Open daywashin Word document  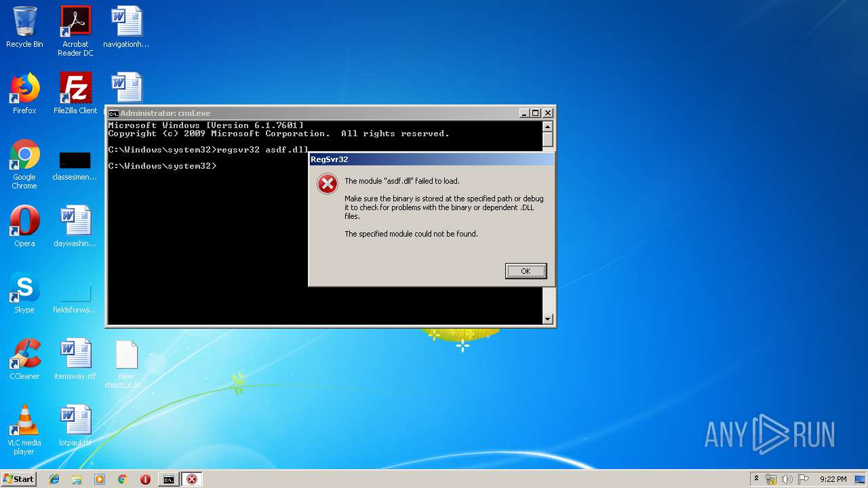coord(75,226)
